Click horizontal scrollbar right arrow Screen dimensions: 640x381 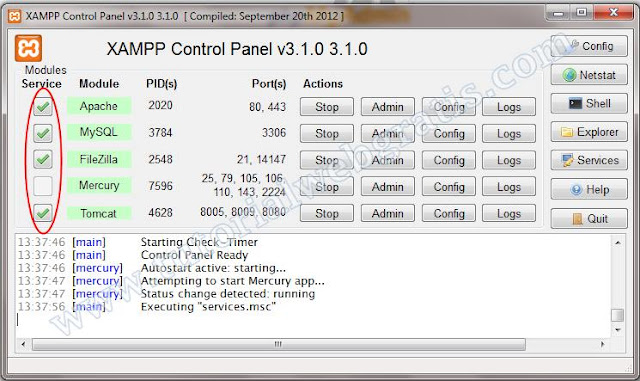602,344
